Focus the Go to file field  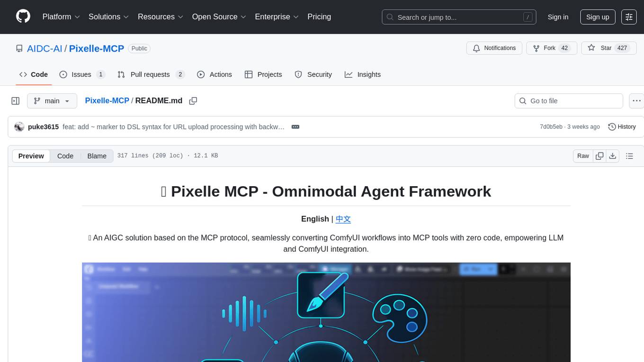[x=569, y=101]
